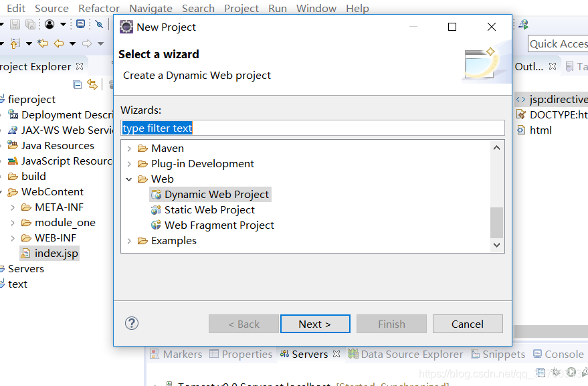Click the Web Fragment Project icon
The image size is (588, 386).
156,225
